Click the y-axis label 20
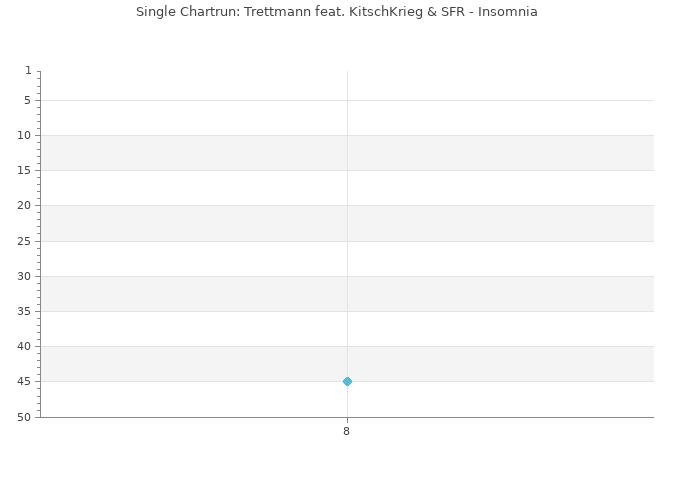 24,206
